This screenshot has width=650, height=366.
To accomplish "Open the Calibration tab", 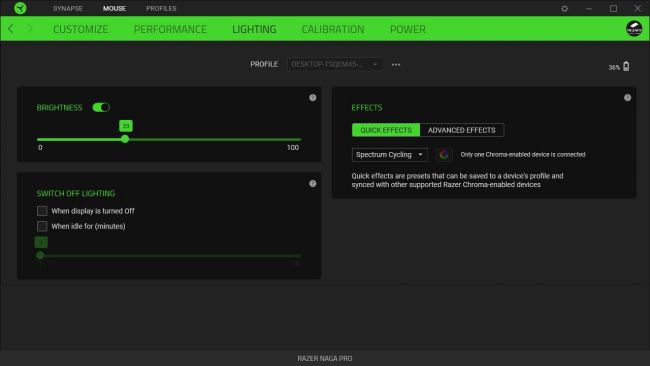I will 333,29.
